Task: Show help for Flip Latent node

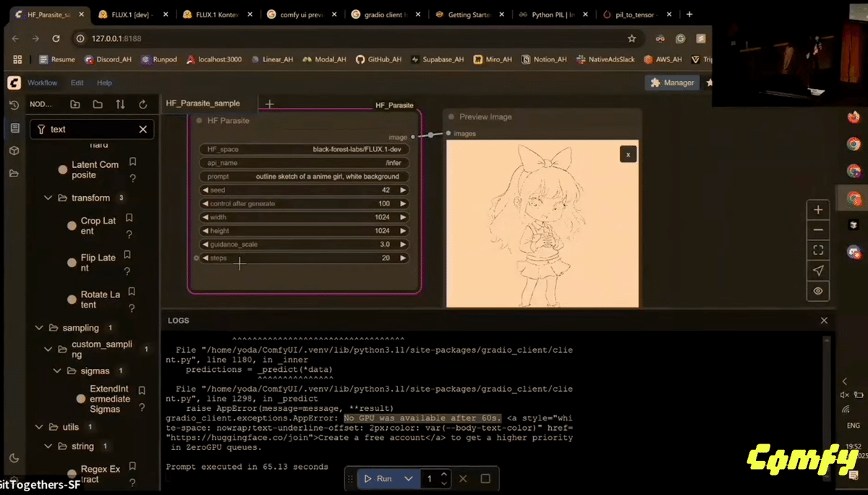Action: pos(127,271)
